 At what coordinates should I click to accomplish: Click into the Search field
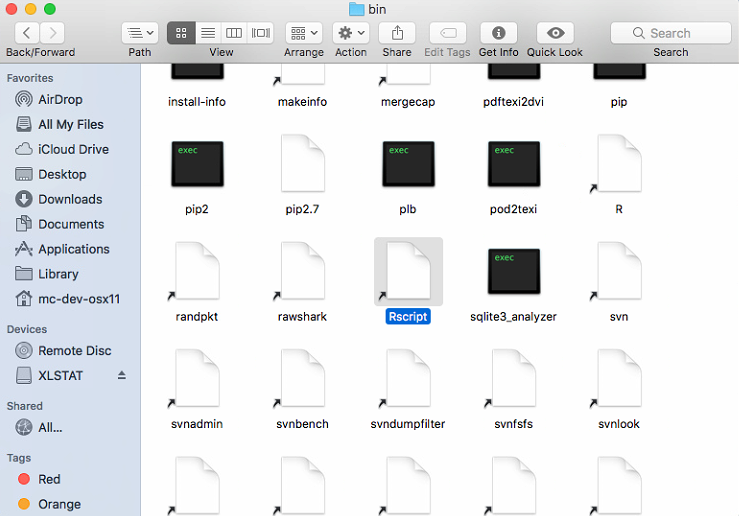(x=670, y=33)
